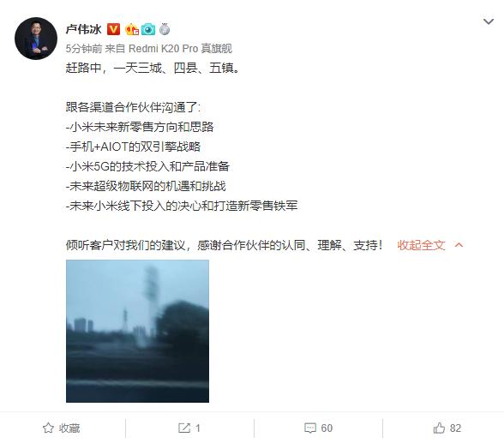This screenshot has width=504, height=443.
Task: Open 卢伟冰's profile avatar
Action: (x=36, y=39)
